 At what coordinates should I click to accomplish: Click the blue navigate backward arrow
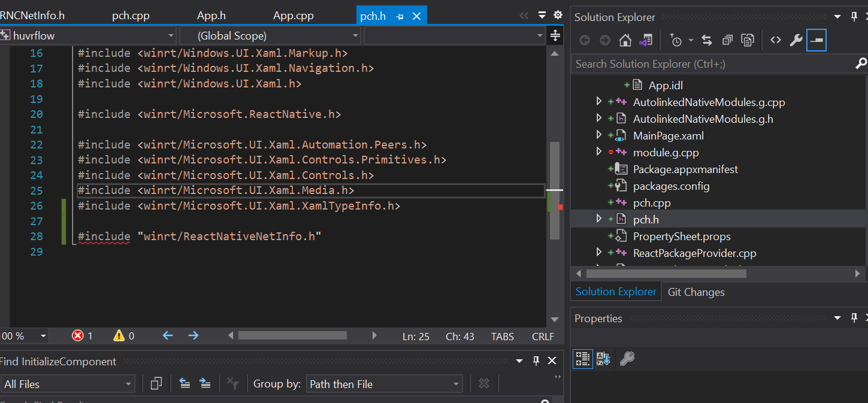[167, 336]
